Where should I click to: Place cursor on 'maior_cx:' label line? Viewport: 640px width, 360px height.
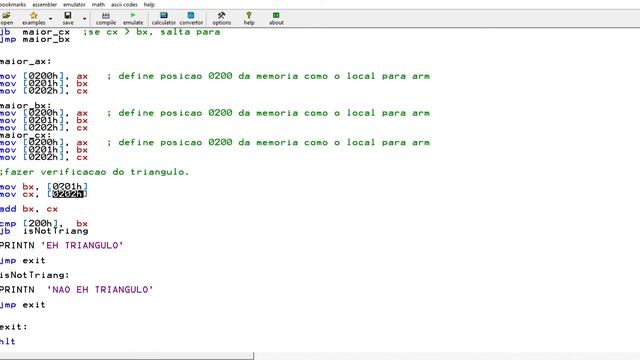point(26,135)
